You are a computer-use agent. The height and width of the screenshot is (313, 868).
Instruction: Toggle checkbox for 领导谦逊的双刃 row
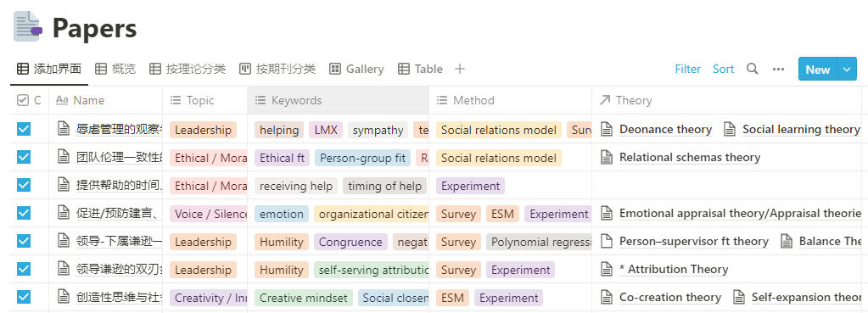[23, 269]
